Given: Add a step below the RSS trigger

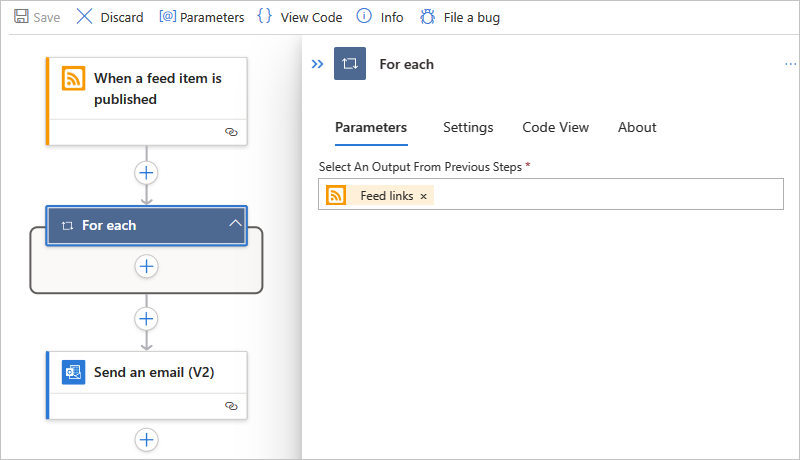Looking at the screenshot, I should [147, 172].
